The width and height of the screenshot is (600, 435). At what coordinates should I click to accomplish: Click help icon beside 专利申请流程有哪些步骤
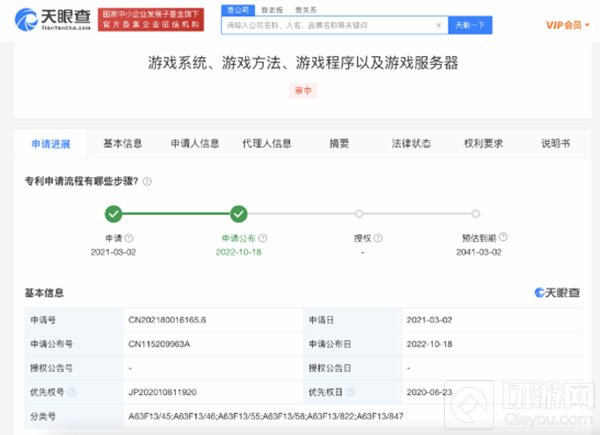148,181
